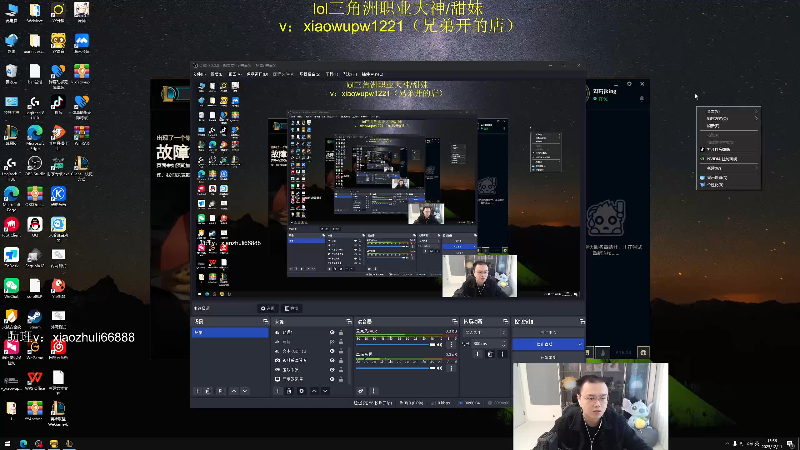Open the red swirl music app shortcut
Screen dimensions: 800x450
pos(58,349)
